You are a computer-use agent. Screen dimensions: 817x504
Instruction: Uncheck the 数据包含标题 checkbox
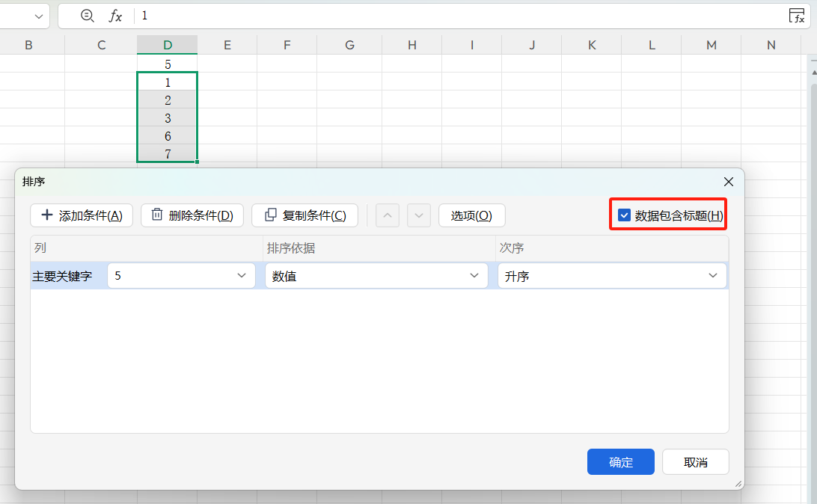[x=625, y=215]
